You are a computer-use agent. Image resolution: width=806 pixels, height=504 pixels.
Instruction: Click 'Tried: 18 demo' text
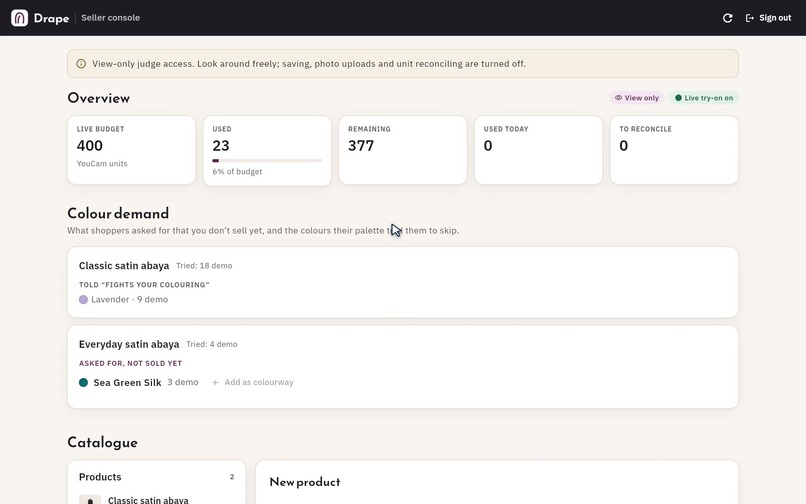[204, 266]
